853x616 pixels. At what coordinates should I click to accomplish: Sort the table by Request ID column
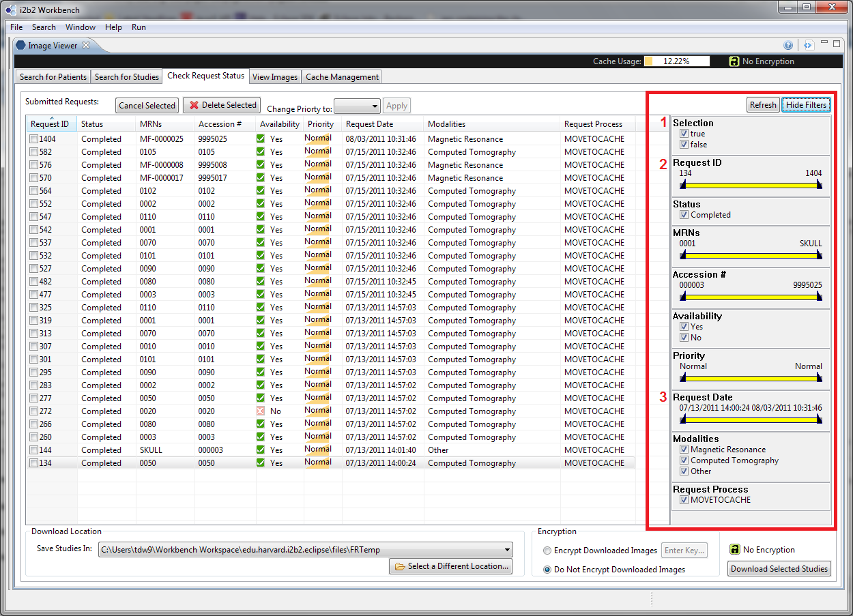tap(50, 124)
